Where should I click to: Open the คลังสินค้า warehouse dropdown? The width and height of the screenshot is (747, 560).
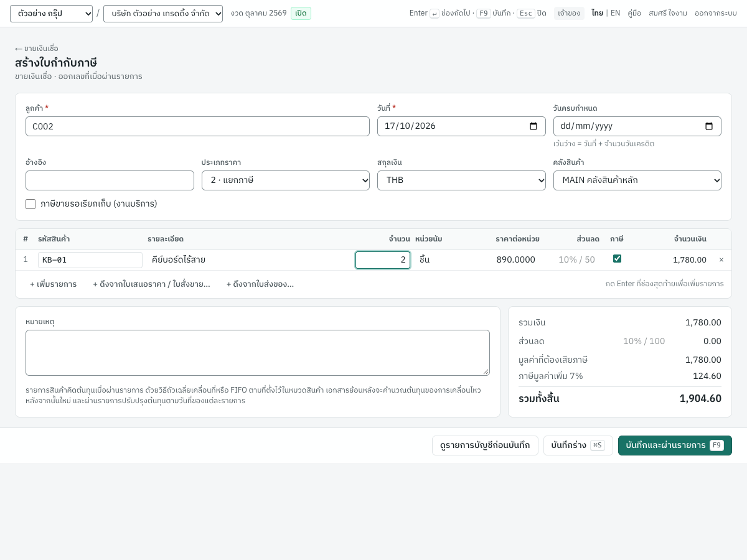coord(637,180)
